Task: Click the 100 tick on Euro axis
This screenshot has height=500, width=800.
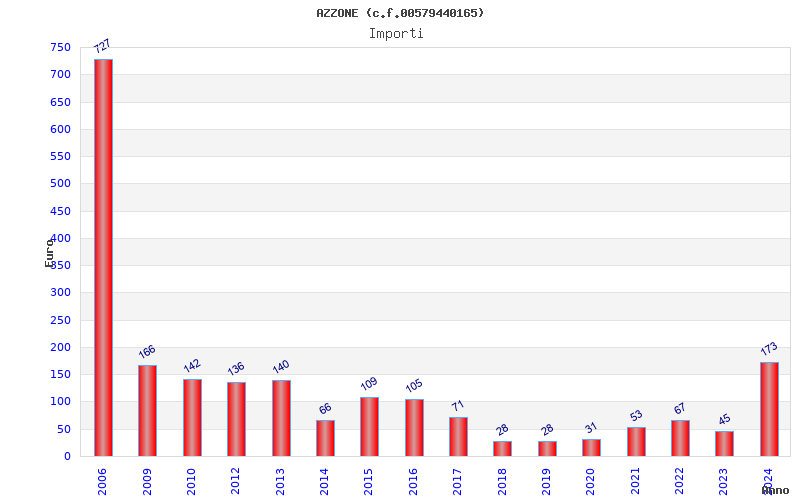Action: pyautogui.click(x=60, y=401)
